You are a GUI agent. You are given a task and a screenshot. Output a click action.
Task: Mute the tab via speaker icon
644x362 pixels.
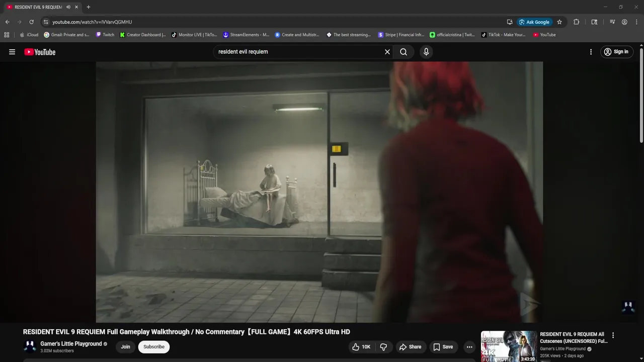68,7
